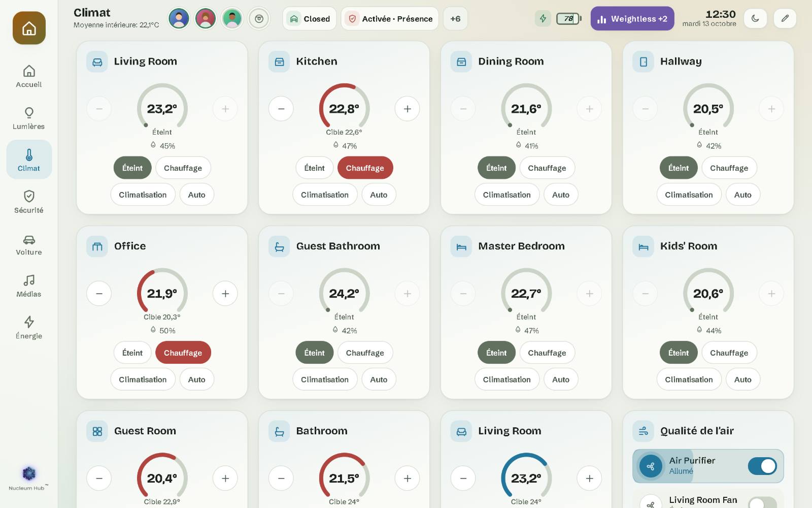Go to Accueil in sidebar
The image size is (812, 508).
29,76
